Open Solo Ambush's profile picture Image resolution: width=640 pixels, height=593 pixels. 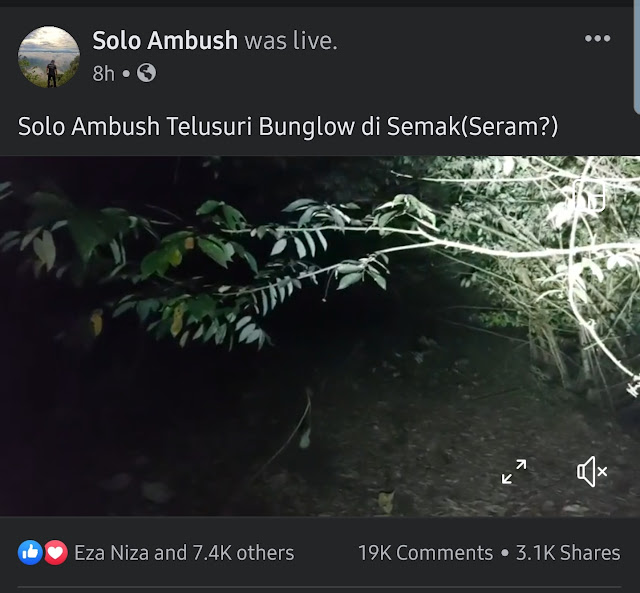[x=49, y=57]
